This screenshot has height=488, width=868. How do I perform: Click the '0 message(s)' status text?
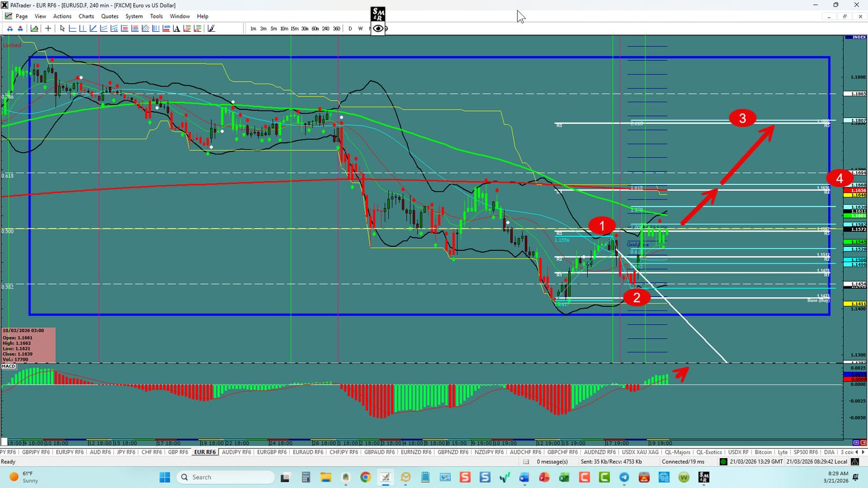(552, 462)
